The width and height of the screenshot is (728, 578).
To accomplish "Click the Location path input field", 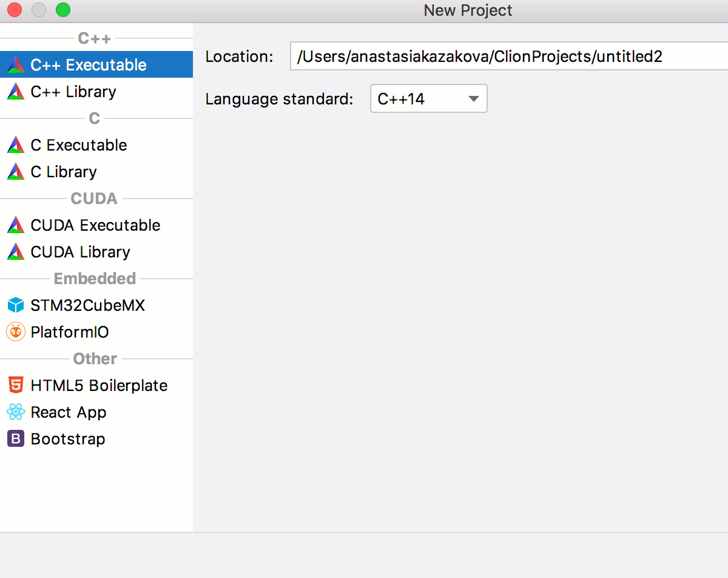I will pyautogui.click(x=509, y=56).
